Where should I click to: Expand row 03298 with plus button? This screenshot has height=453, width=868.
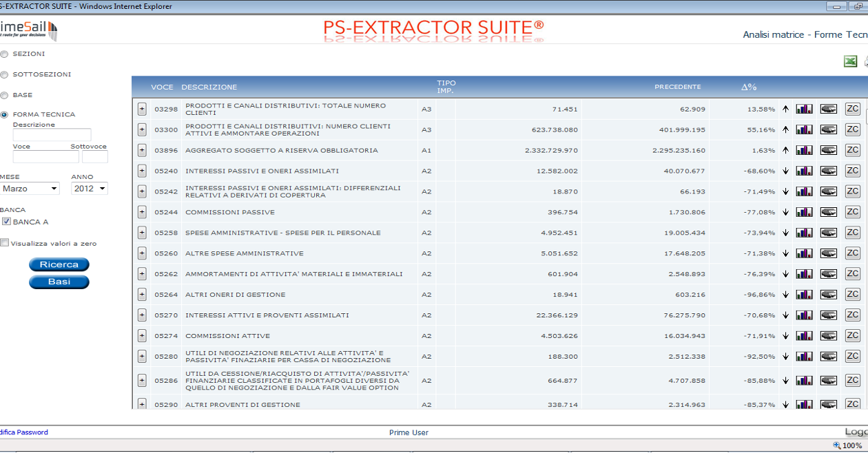pyautogui.click(x=142, y=109)
